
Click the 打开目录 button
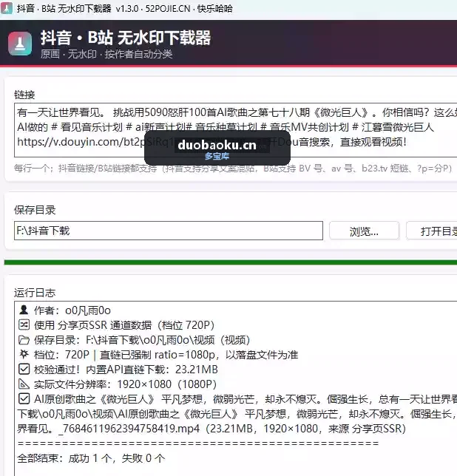coord(432,231)
